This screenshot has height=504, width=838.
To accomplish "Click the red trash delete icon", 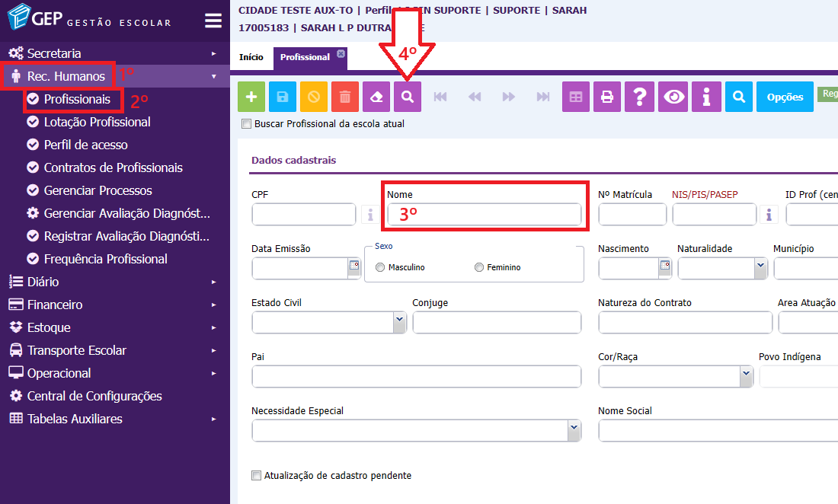I will click(x=345, y=97).
